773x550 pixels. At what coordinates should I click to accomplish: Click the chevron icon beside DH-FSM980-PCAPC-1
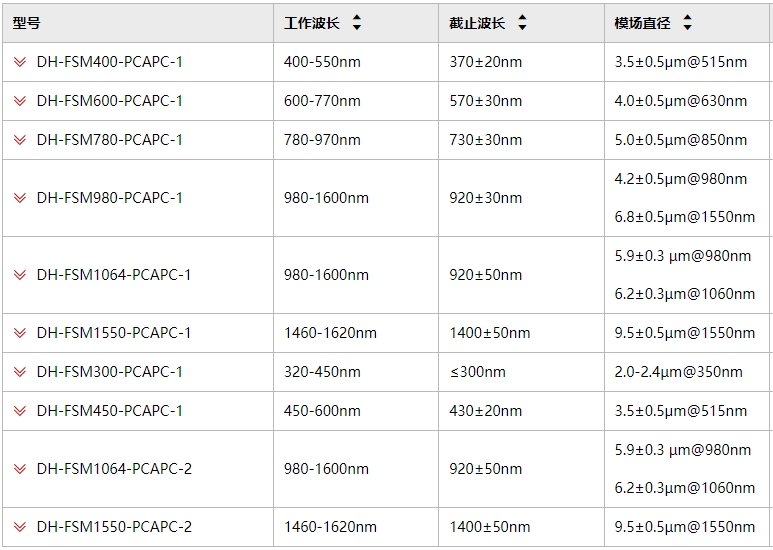(20, 198)
